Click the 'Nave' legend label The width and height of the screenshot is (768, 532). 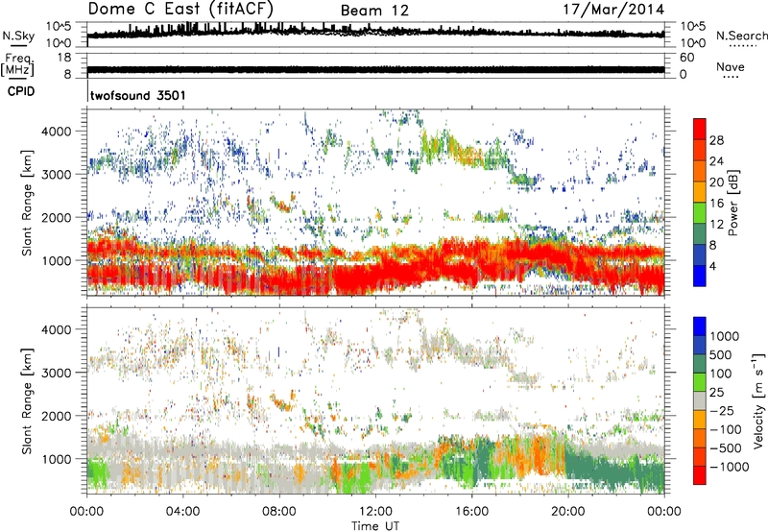731,67
